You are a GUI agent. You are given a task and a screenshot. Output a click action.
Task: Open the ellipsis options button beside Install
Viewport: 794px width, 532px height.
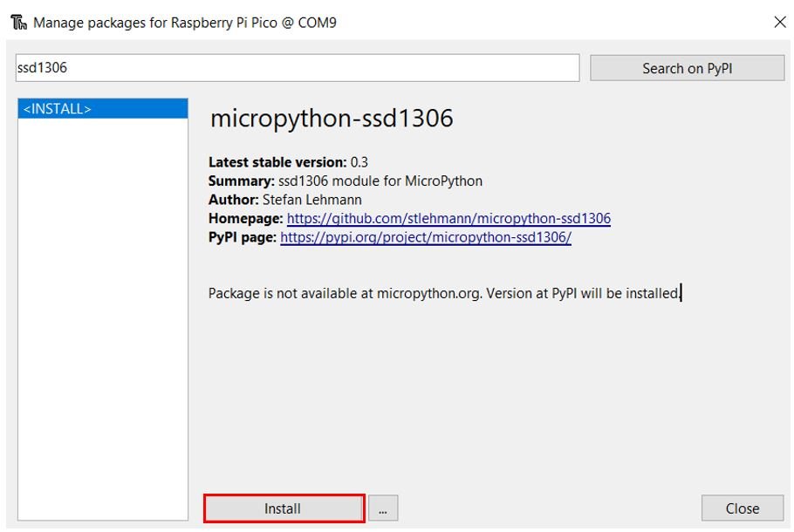[383, 508]
